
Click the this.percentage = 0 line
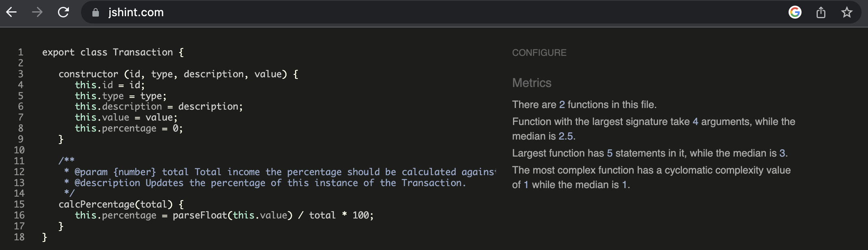tap(129, 128)
